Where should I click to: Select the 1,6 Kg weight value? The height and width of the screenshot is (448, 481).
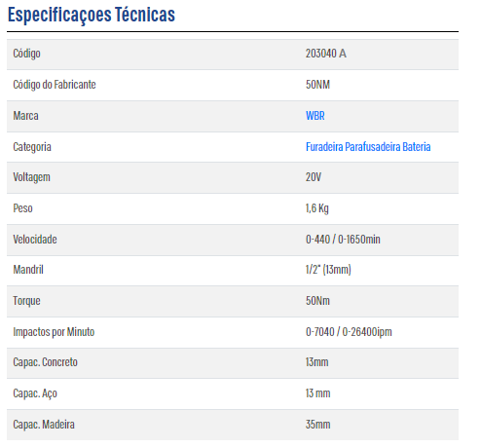tap(317, 208)
